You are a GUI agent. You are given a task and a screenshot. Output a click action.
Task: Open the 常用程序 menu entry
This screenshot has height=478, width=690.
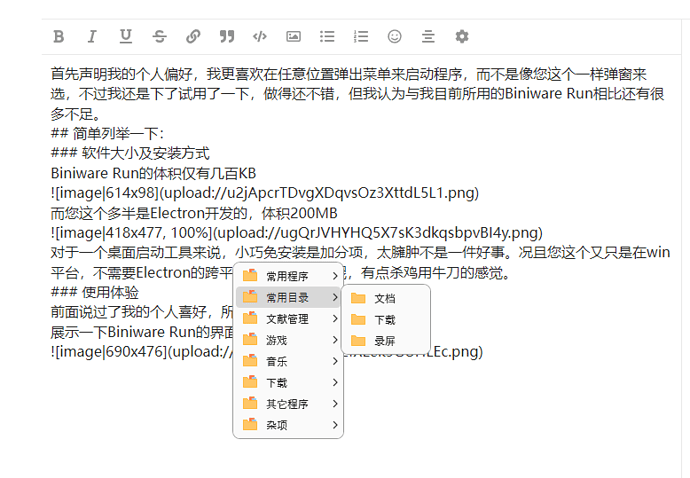(x=287, y=276)
